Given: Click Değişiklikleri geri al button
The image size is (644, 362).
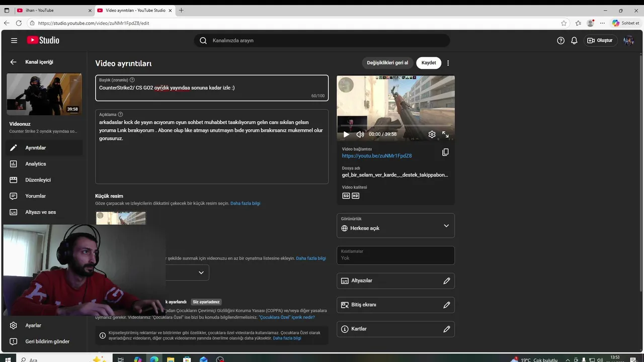Looking at the screenshot, I should point(387,63).
